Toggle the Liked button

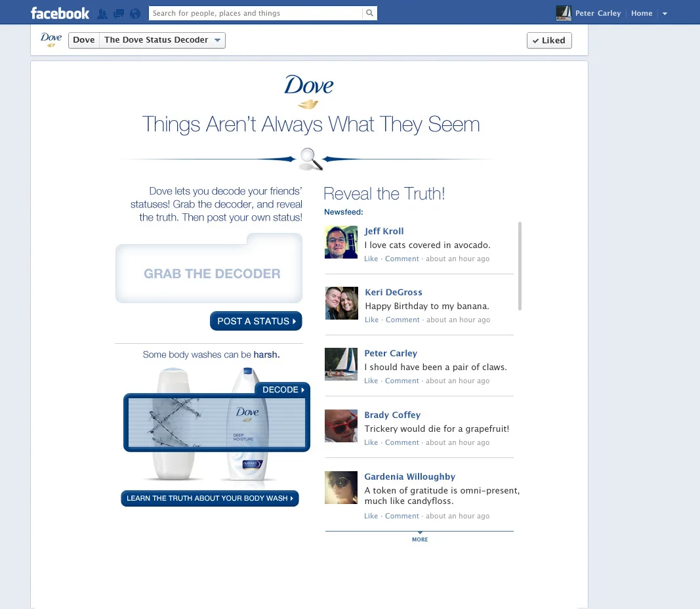point(549,40)
